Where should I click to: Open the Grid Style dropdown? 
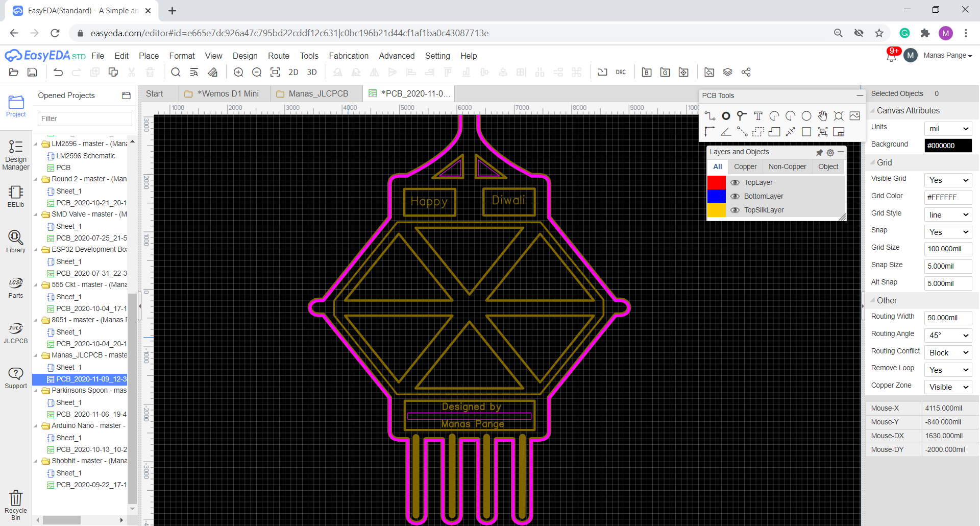click(948, 215)
